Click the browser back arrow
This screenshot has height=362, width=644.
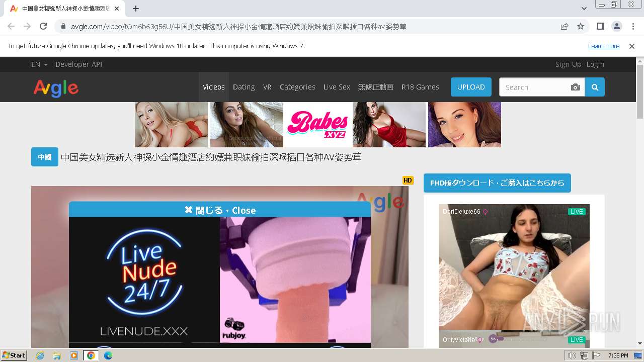coord(11,26)
